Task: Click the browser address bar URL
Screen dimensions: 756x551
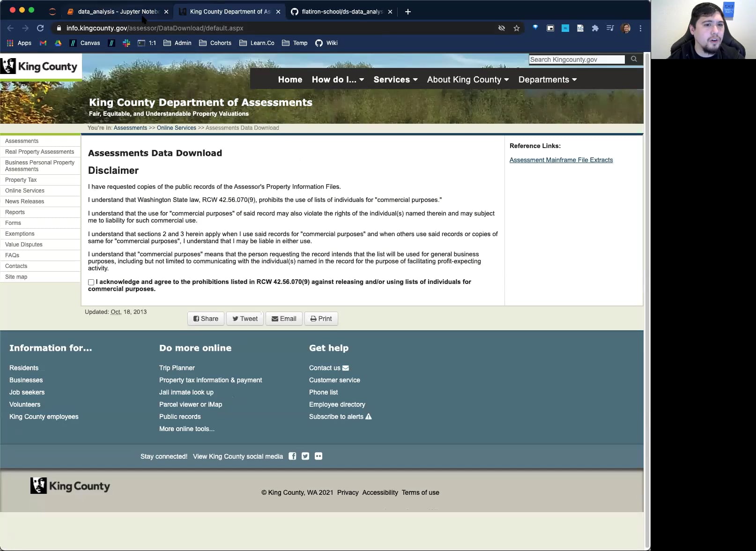Action: (155, 28)
